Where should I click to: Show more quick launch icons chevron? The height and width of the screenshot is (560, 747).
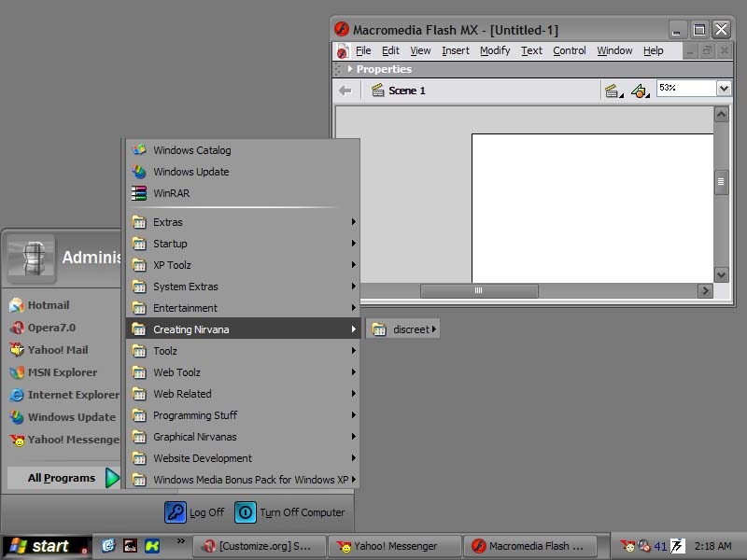pos(180,541)
